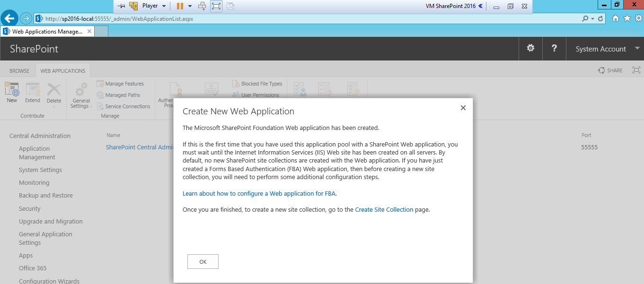Screen dimensions: 644x284
Task: Click the Authentication Providers certificate icon
Action: (x=176, y=89)
